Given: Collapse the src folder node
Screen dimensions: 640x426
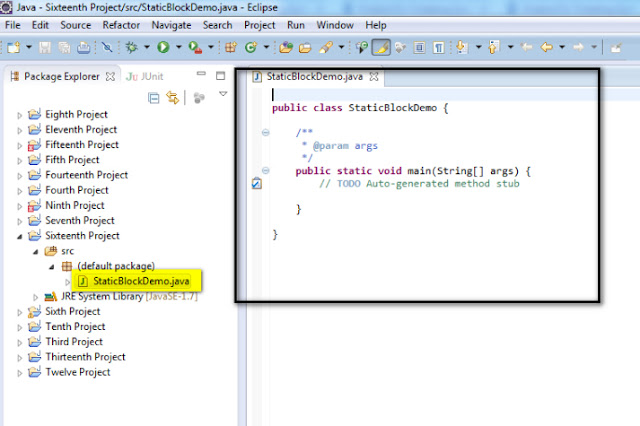Looking at the screenshot, I should (36, 252).
